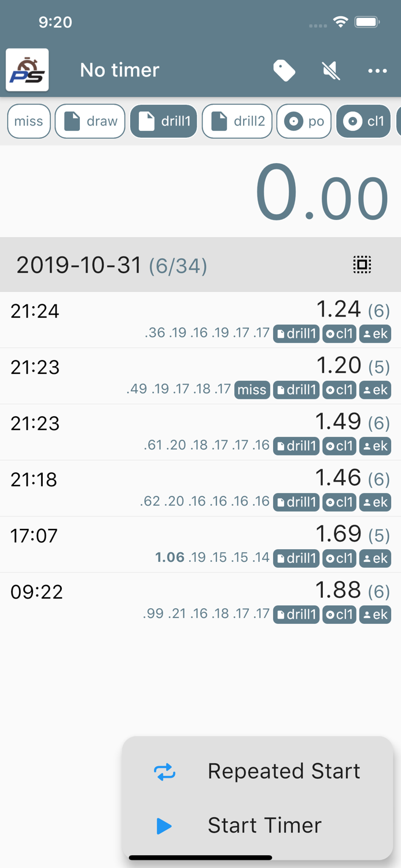Tap the Wi-Fi icon in the status bar
The image size is (401, 868).
(340, 22)
